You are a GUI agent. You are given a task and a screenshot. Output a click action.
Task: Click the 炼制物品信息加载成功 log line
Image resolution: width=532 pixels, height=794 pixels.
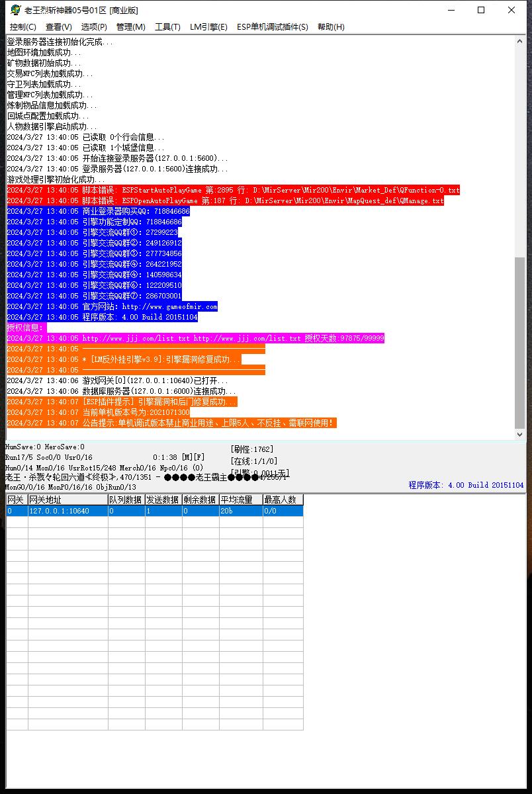click(52, 105)
